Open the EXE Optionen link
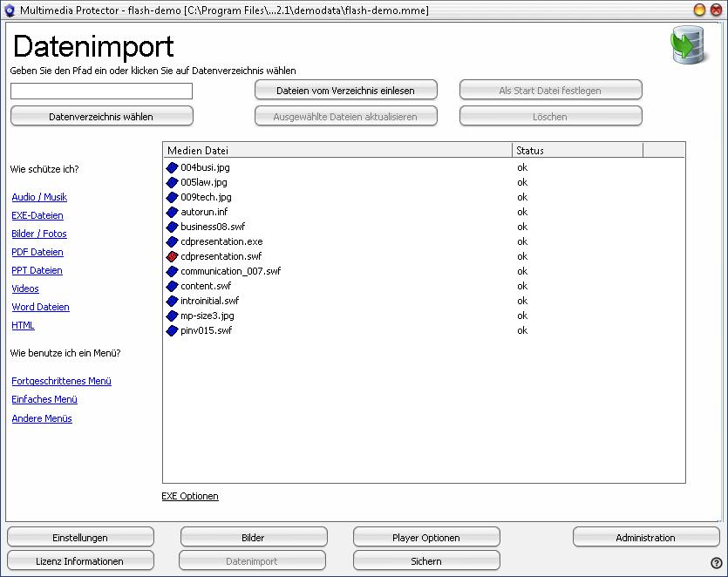Screen dimensions: 728x577 (190, 496)
